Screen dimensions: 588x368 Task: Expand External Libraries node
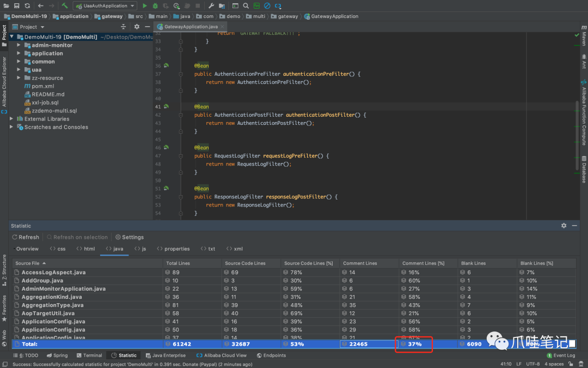[11, 119]
